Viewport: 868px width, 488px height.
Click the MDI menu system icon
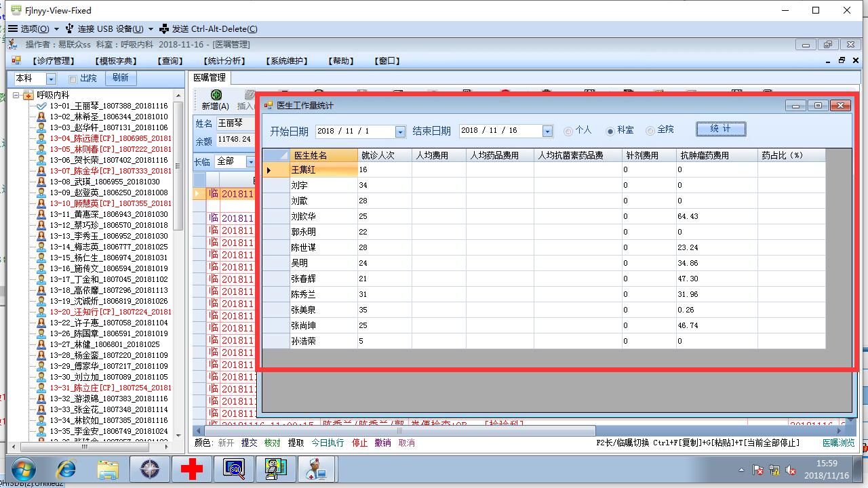click(x=16, y=60)
